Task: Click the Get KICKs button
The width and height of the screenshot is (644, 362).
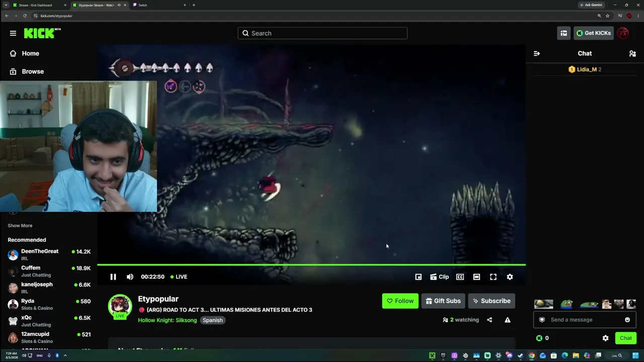Action: 594,33
